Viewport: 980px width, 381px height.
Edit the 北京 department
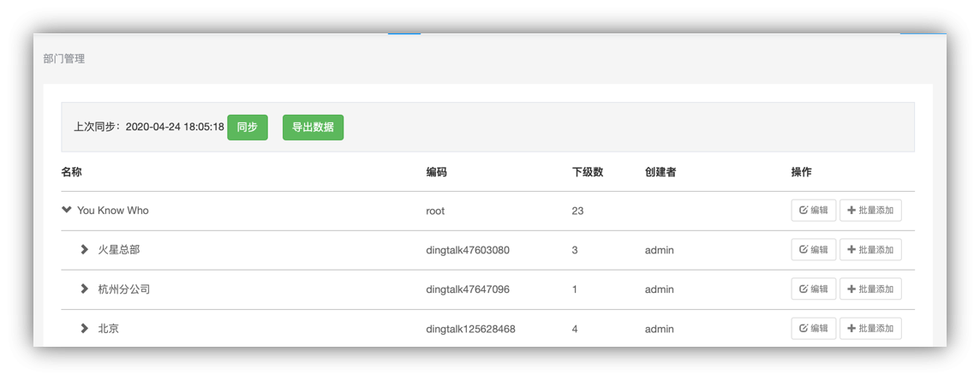814,328
